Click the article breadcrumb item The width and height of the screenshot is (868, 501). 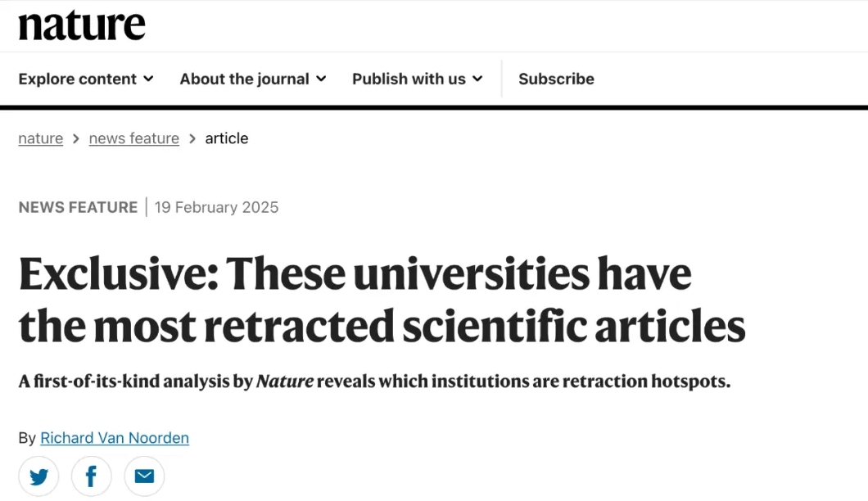tap(226, 138)
